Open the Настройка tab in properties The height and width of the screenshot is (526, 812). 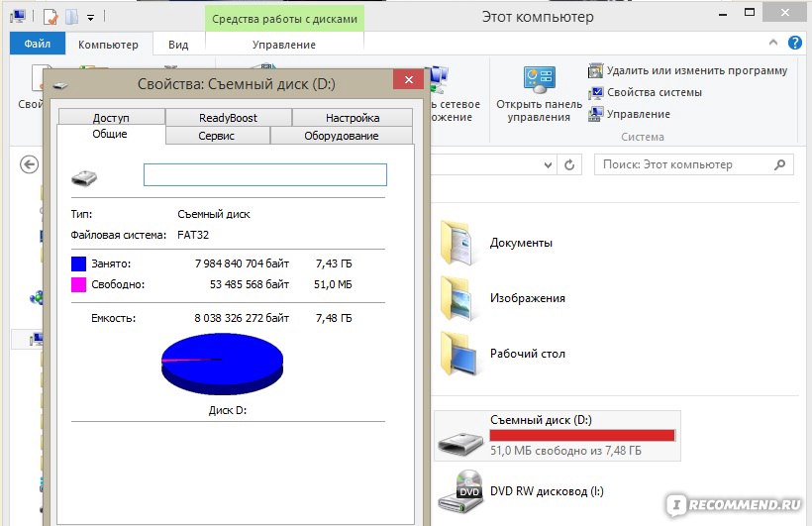click(x=353, y=118)
